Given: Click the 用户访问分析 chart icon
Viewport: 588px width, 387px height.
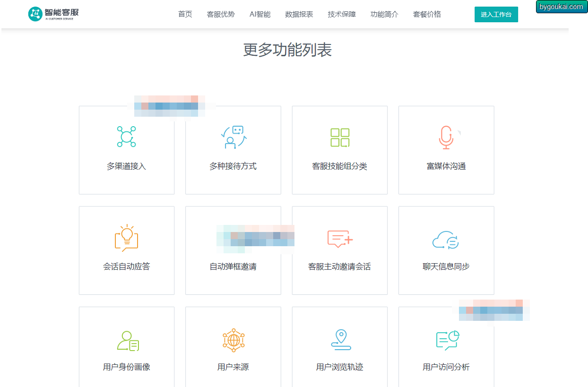Looking at the screenshot, I should click(447, 340).
